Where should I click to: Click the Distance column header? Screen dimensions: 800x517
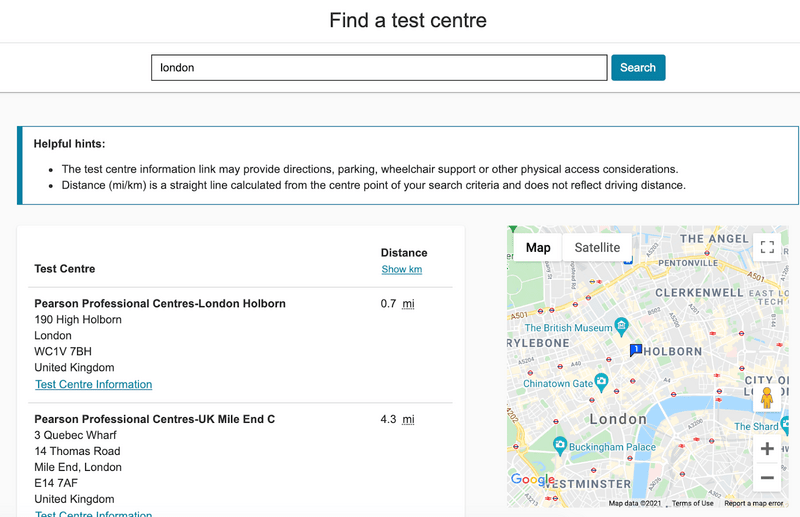pyautogui.click(x=404, y=253)
